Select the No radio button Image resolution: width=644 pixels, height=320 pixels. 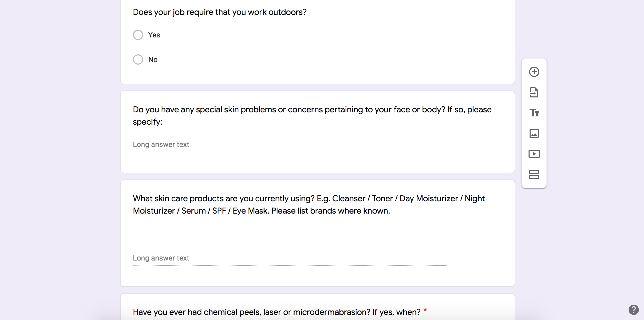pos(138,59)
